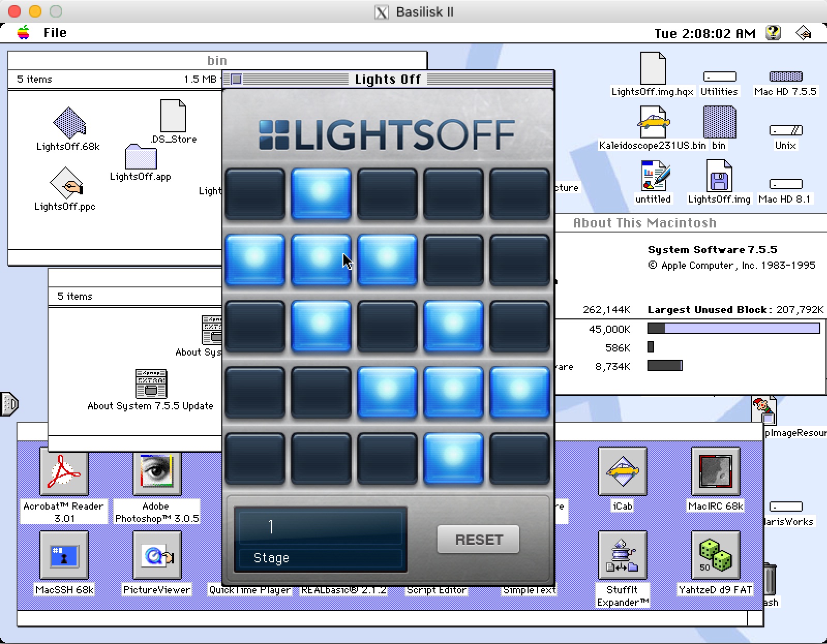Open the Mac HD 7.5.5 disk icon
Screen dimensions: 827x644
pyautogui.click(x=786, y=76)
